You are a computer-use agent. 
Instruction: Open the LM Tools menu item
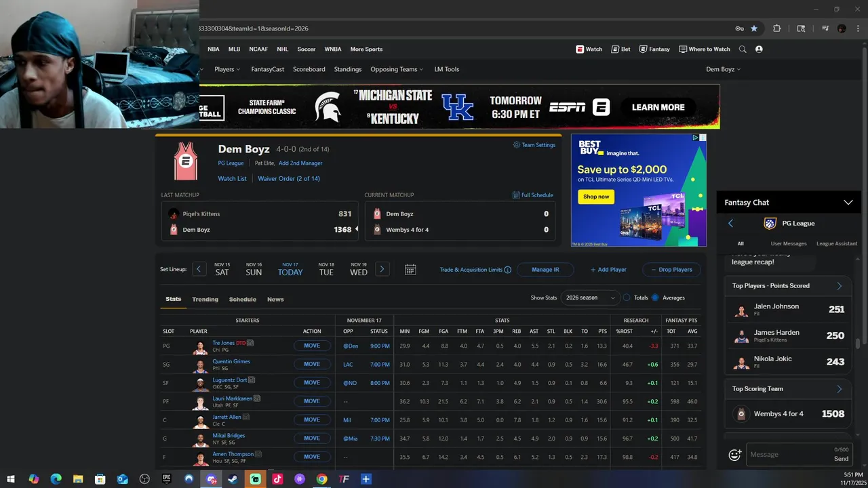pos(447,69)
